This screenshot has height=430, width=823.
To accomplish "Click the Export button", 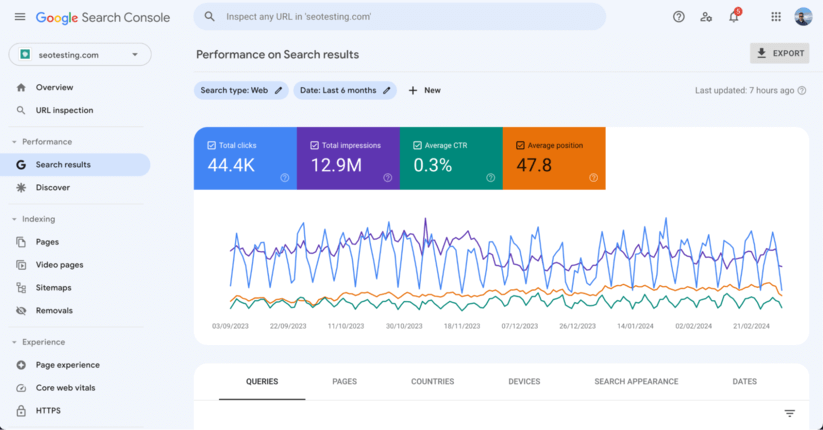I will [779, 53].
